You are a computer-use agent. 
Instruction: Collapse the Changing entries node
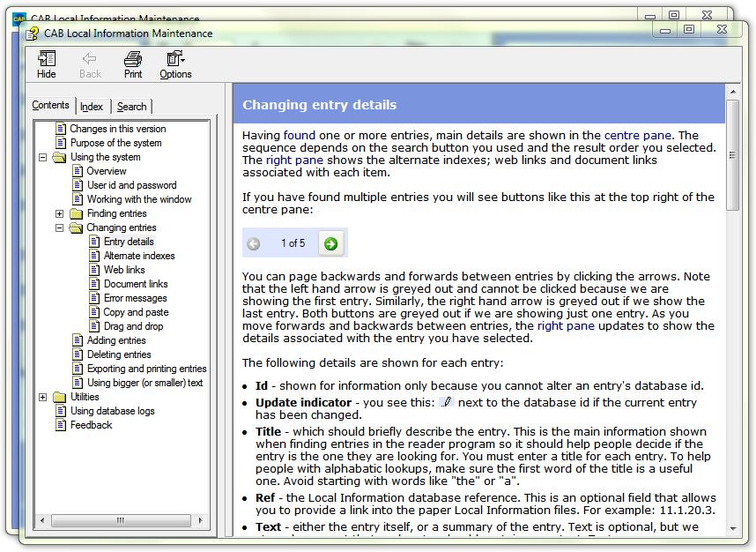[59, 228]
